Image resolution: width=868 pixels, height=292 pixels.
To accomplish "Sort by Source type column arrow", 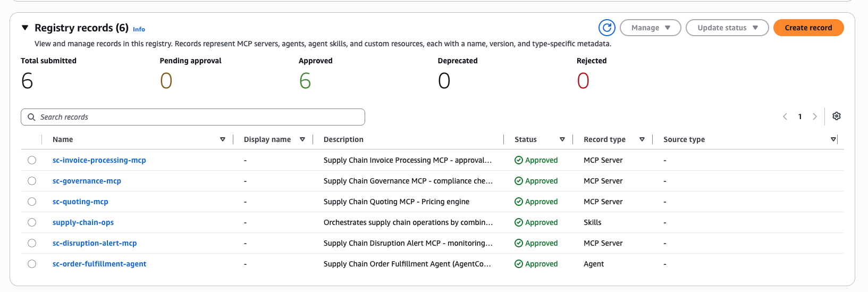I will tap(833, 139).
